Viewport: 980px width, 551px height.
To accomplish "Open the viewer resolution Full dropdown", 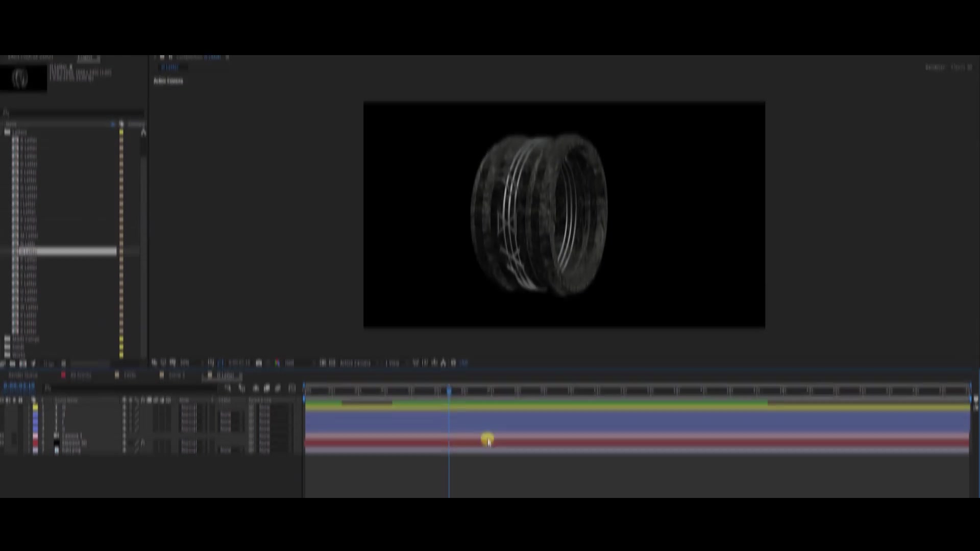I will [290, 363].
